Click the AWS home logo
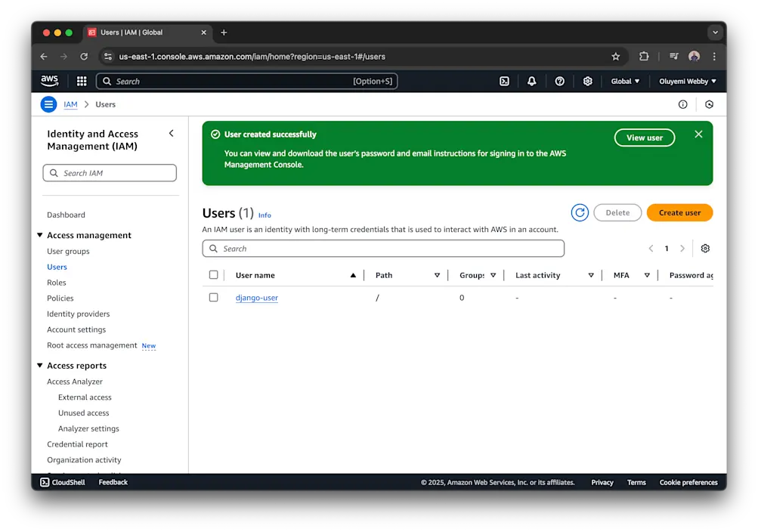 tap(48, 81)
